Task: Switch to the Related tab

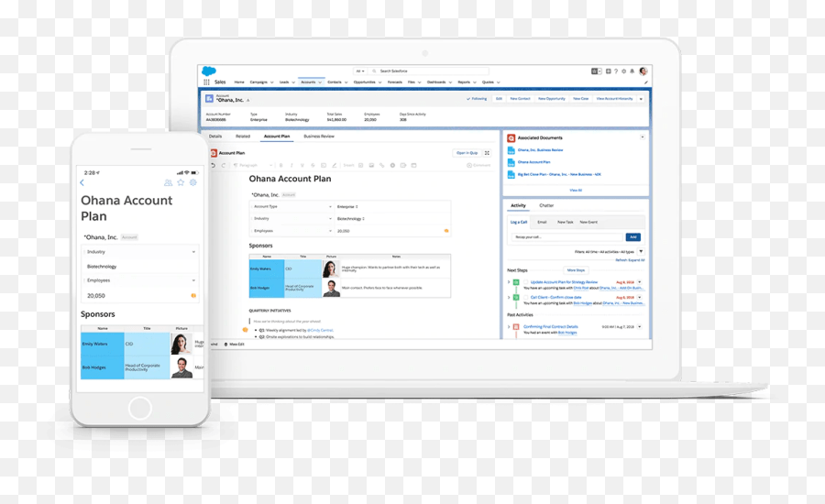Action: (243, 137)
